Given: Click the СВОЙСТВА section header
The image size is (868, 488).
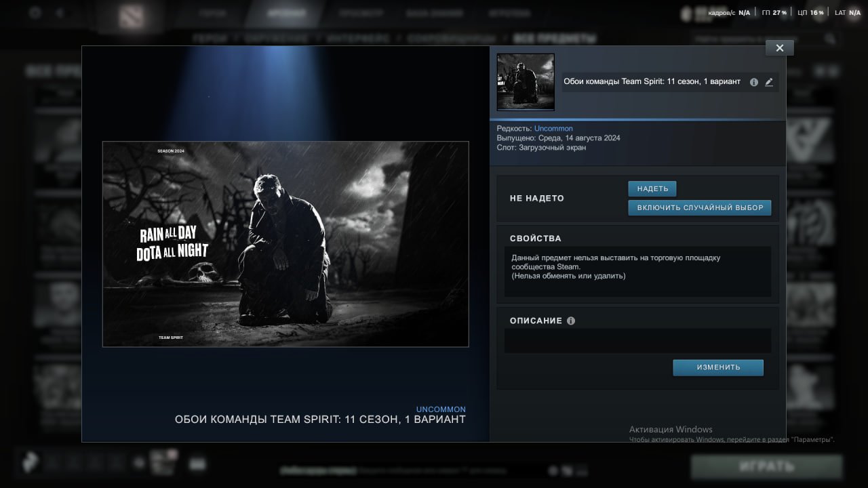Looking at the screenshot, I should [x=536, y=239].
